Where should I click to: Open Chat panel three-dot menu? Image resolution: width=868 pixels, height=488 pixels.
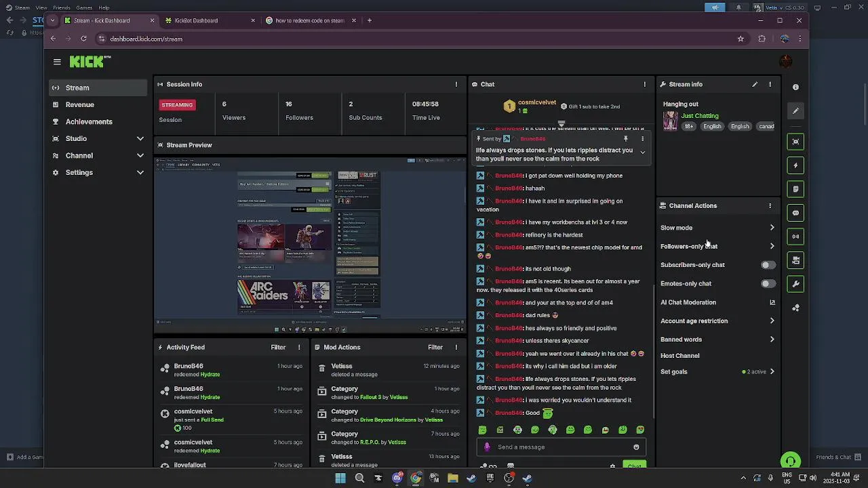(645, 84)
